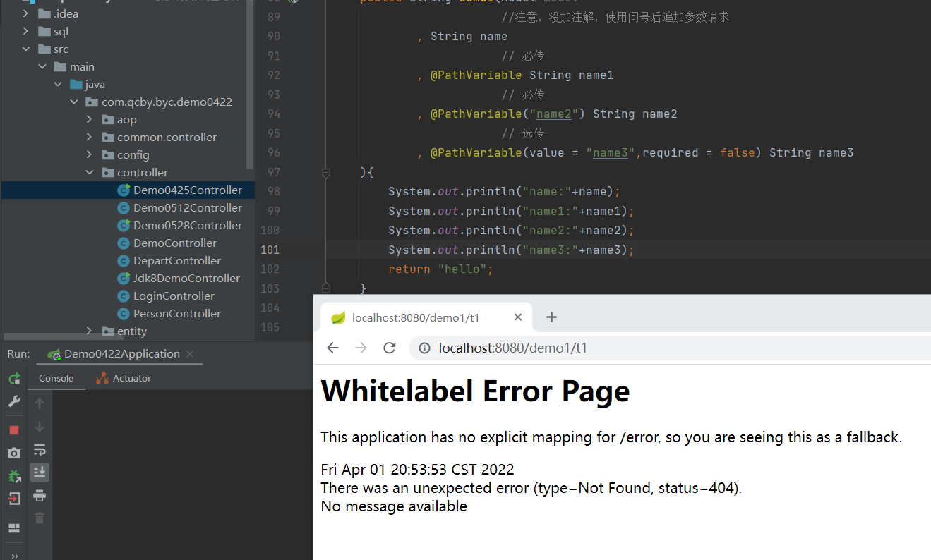931x560 pixels.
Task: Rerun the Demo0422Application
Action: (x=14, y=379)
